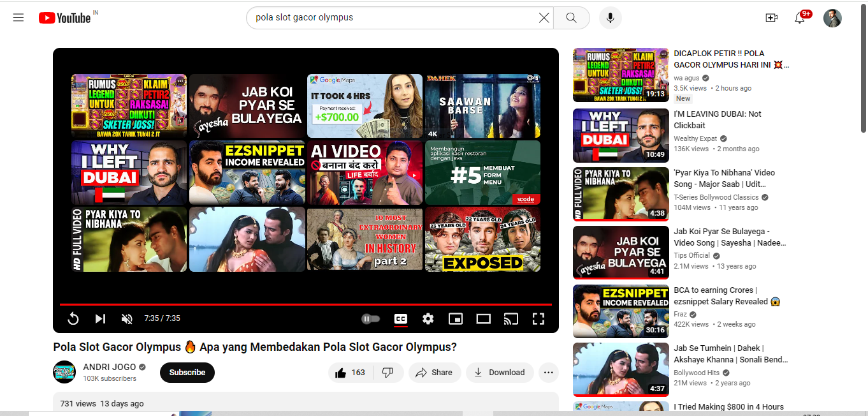Cast video to a TV

point(510,318)
